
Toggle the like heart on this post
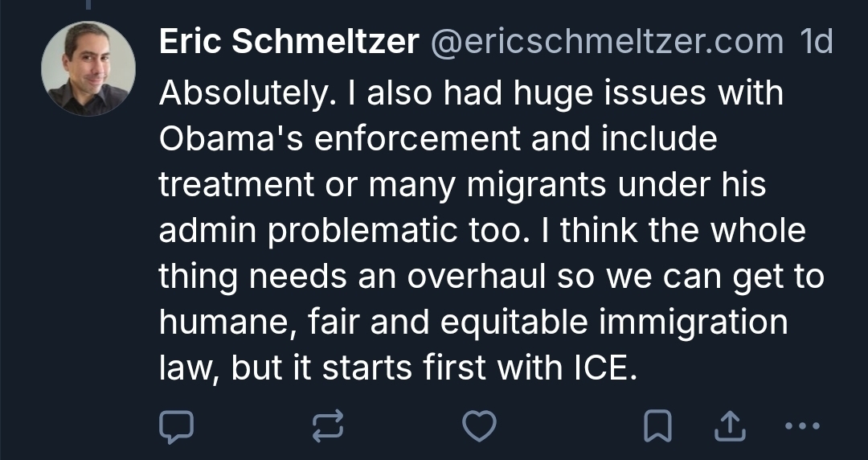[x=480, y=426]
